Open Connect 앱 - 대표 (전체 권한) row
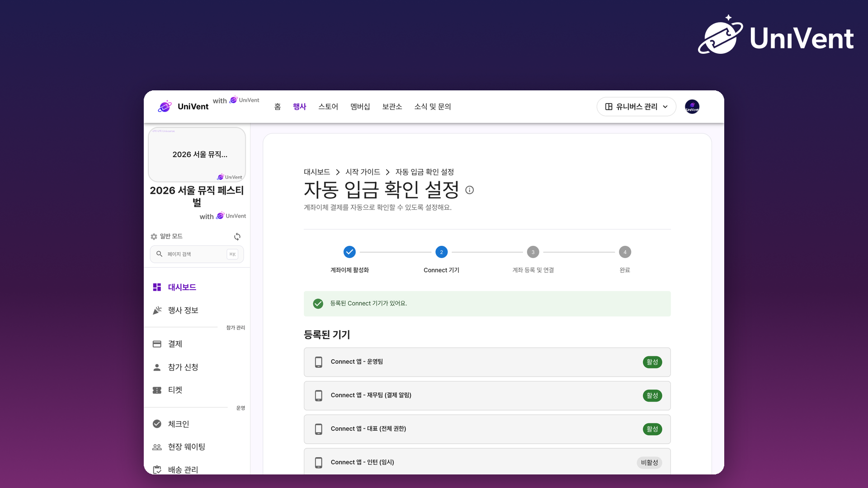This screenshot has width=868, height=488. (x=487, y=429)
